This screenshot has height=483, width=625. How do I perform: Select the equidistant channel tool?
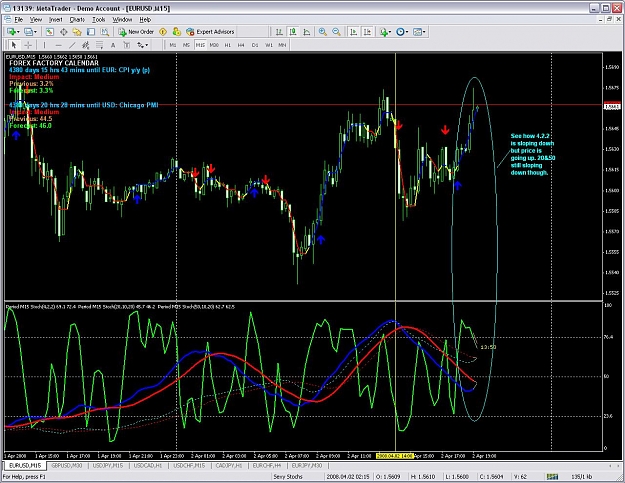point(85,45)
